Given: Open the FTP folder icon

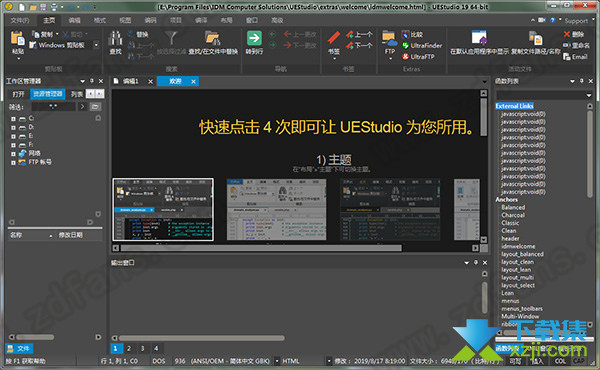Looking at the screenshot, I should [x=390, y=39].
